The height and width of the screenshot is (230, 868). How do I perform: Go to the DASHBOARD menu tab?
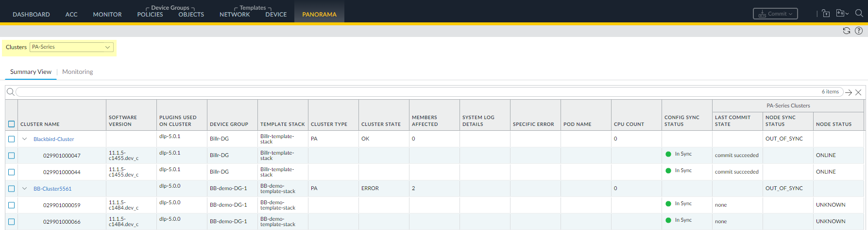click(x=31, y=15)
